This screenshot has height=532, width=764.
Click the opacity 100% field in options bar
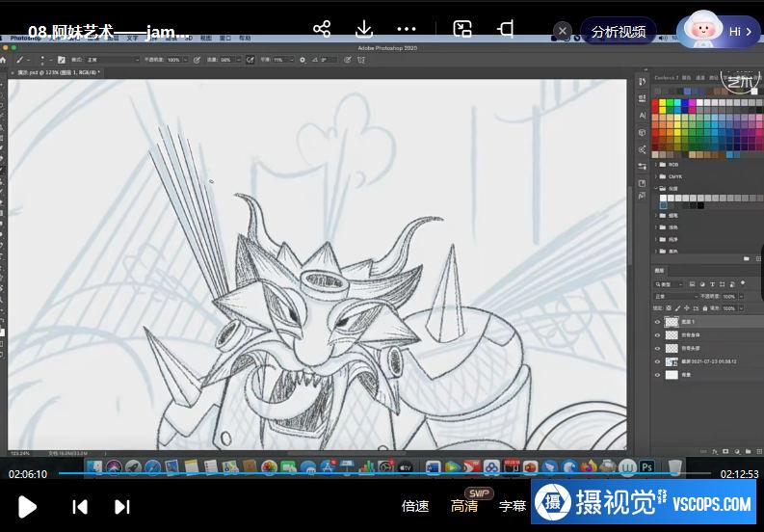174,60
